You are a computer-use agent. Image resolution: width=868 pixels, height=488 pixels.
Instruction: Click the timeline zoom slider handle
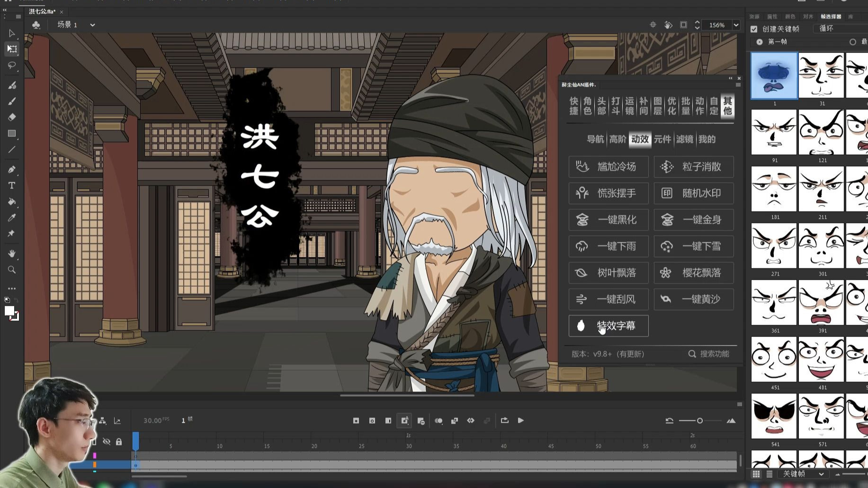(699, 420)
